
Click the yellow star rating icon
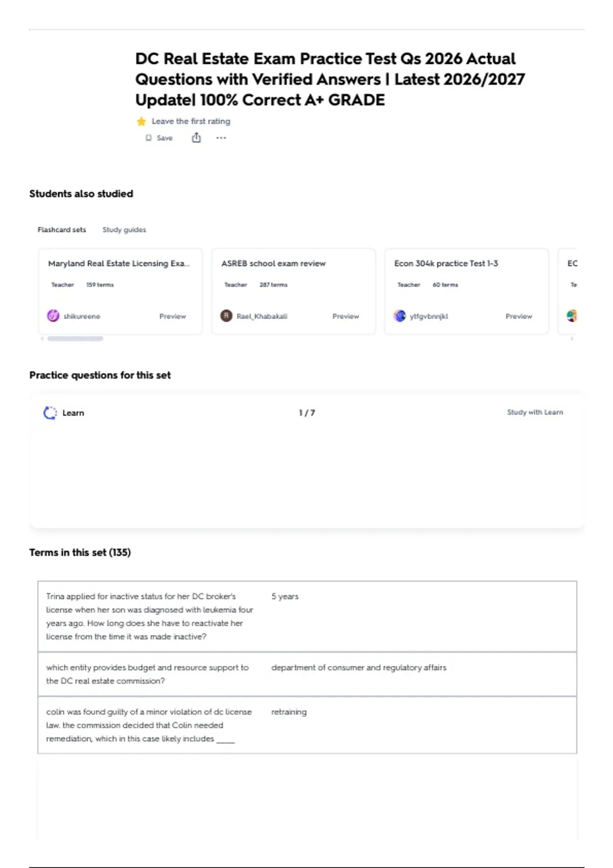(x=142, y=122)
